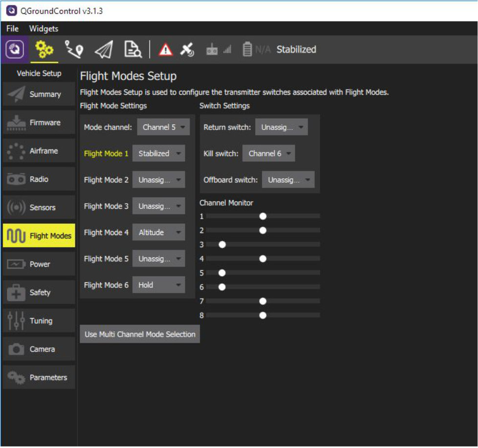Expand the Flight Mode 5 dropdown
This screenshot has width=478, height=448.
pos(158,259)
